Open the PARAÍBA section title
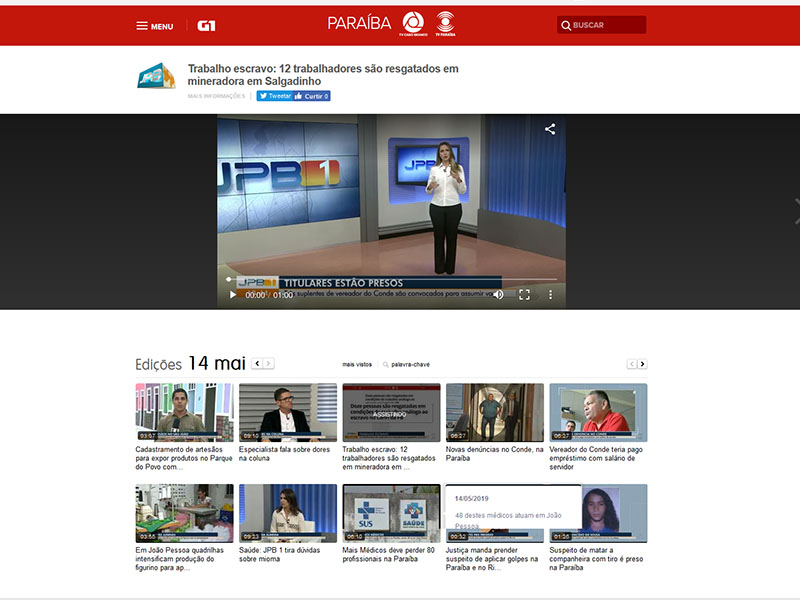This screenshot has width=800, height=600. [359, 23]
